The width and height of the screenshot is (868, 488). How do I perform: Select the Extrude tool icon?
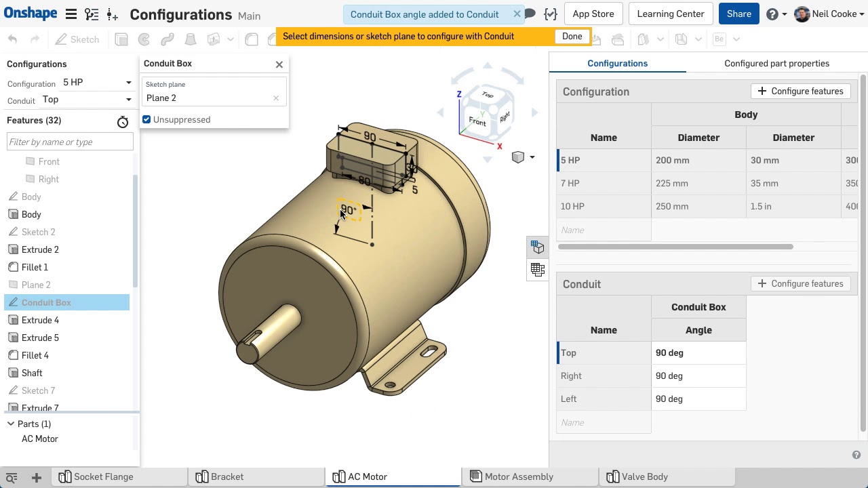[121, 39]
